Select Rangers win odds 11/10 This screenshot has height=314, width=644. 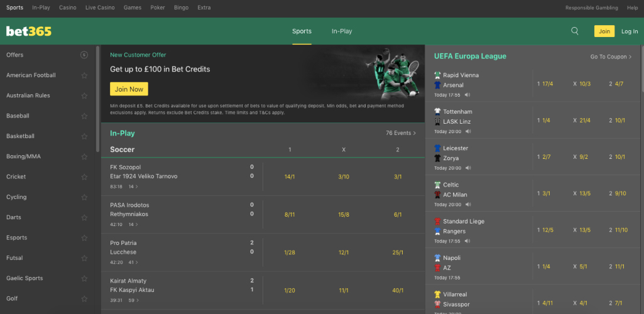pyautogui.click(x=621, y=230)
